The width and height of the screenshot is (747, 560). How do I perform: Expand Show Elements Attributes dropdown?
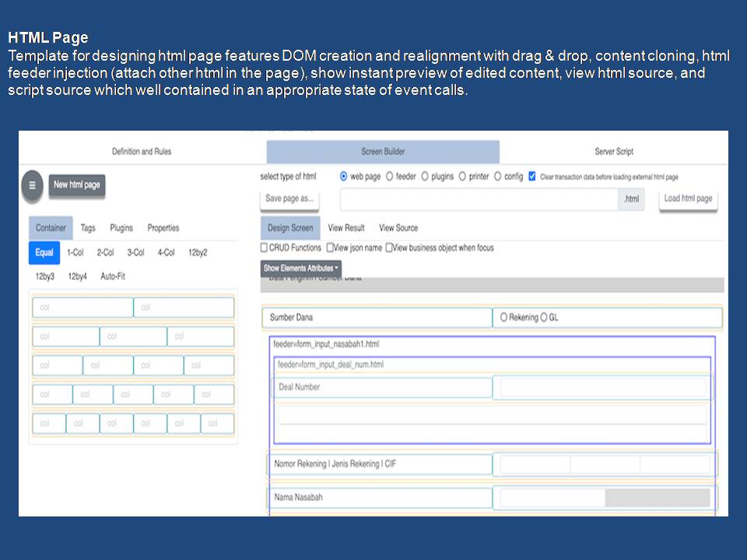300,268
